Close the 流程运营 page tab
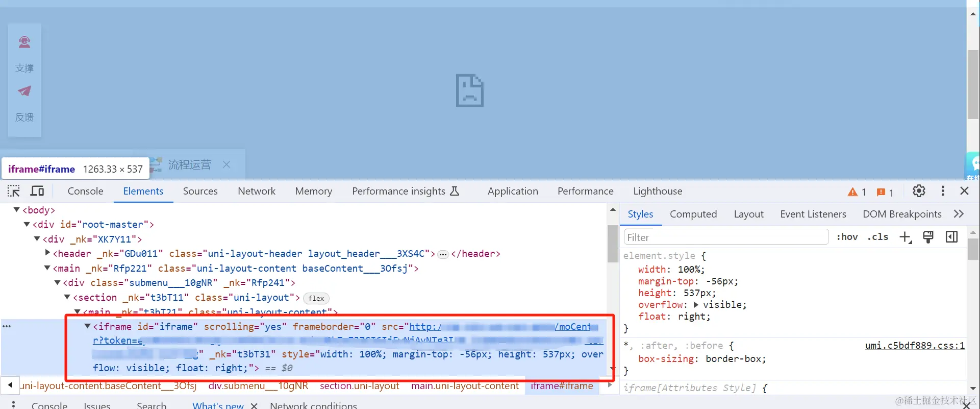Image resolution: width=980 pixels, height=409 pixels. tap(227, 164)
